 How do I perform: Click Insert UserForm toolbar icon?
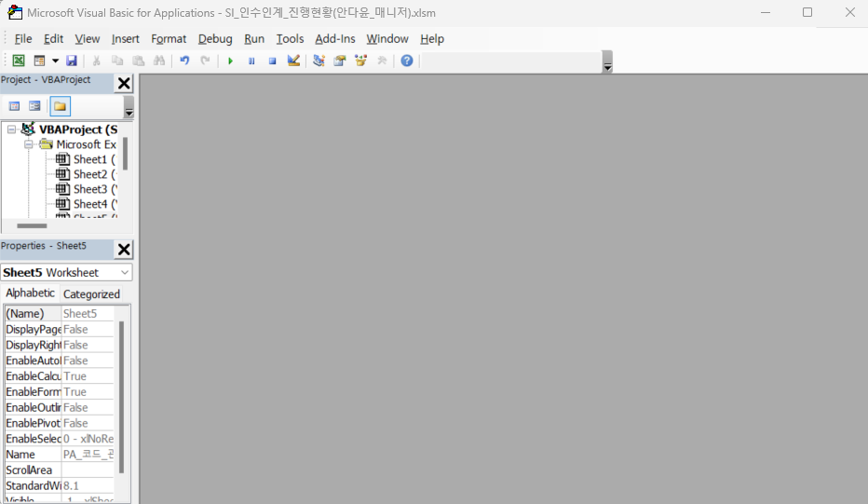(39, 61)
